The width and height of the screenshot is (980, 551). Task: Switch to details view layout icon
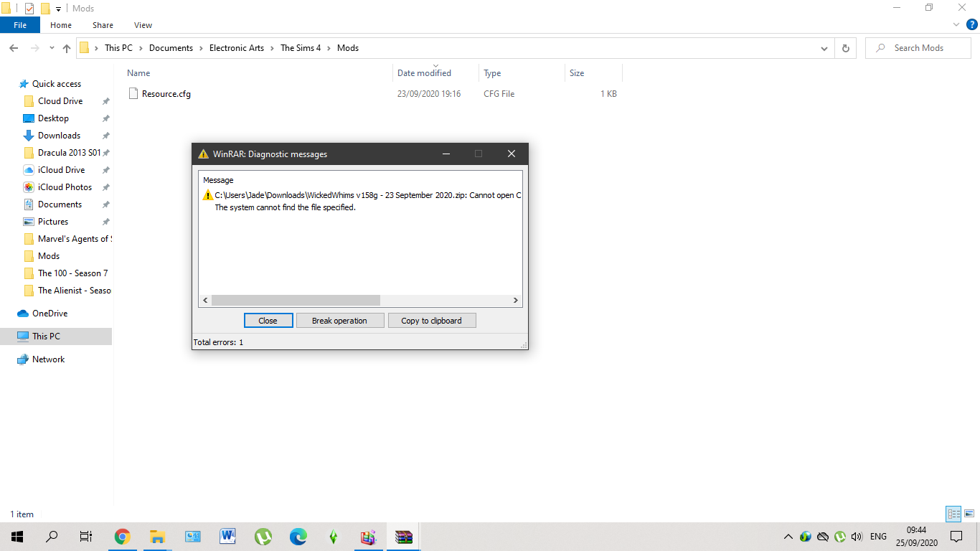pyautogui.click(x=953, y=514)
